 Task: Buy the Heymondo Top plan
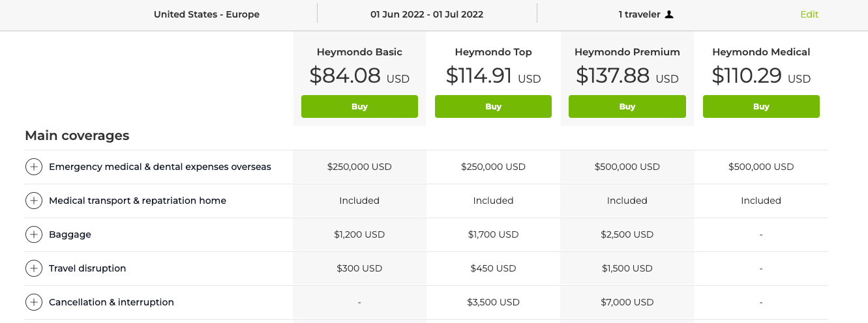click(493, 106)
